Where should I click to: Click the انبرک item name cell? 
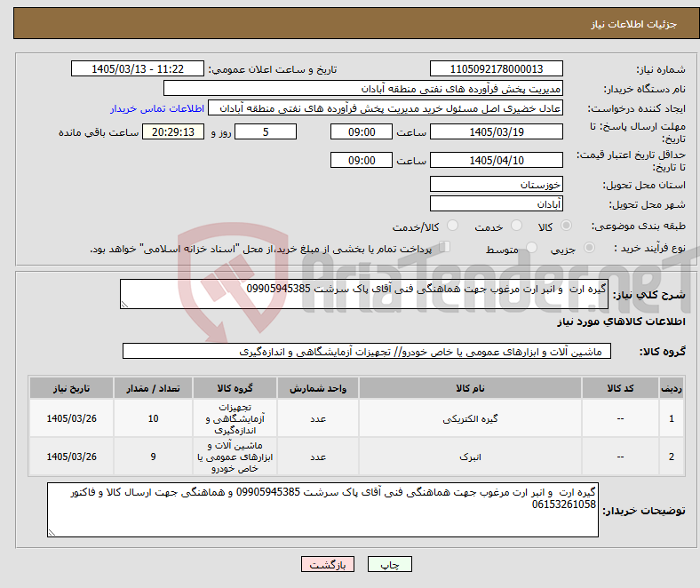pyautogui.click(x=470, y=457)
